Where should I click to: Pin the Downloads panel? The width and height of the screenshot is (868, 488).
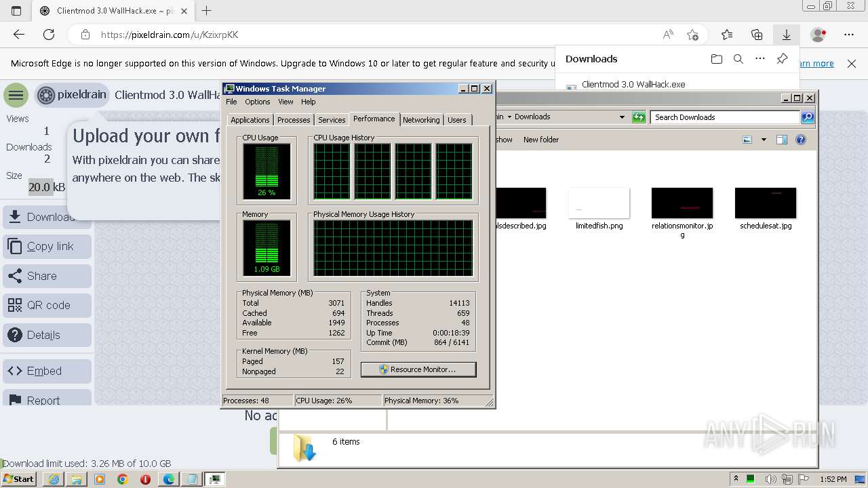click(x=782, y=59)
